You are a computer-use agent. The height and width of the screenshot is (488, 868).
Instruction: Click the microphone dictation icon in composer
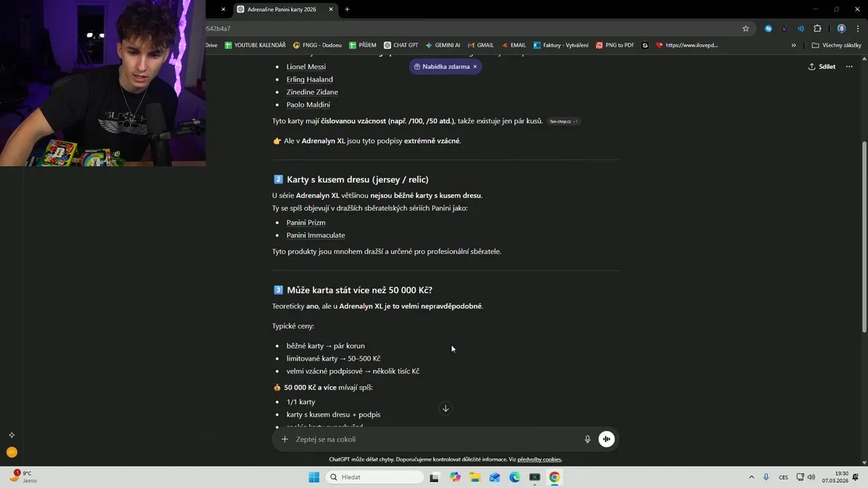tap(587, 439)
